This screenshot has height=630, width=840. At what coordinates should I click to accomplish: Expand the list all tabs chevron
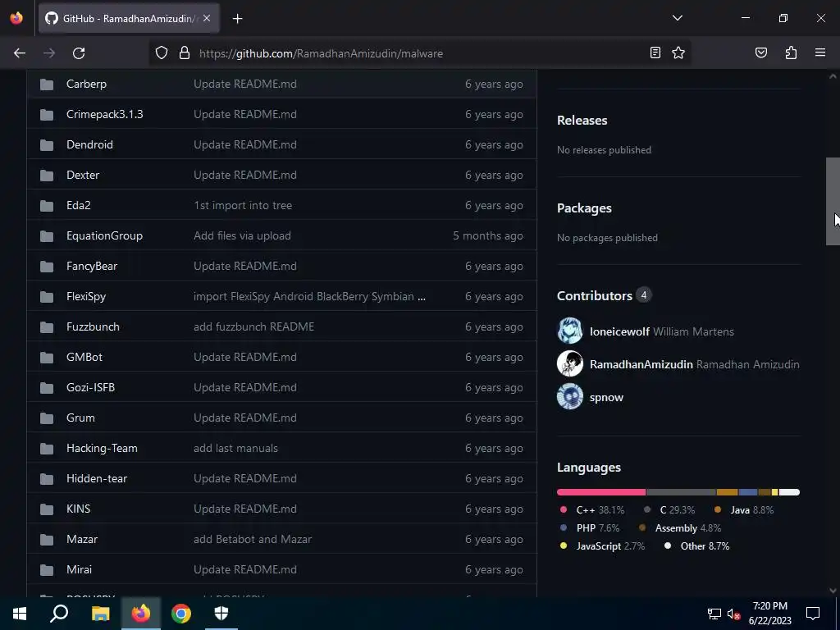pos(677,18)
